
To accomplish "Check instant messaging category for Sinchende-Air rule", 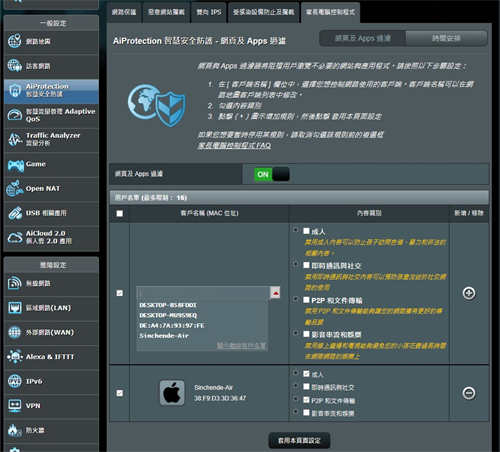I will coord(306,387).
